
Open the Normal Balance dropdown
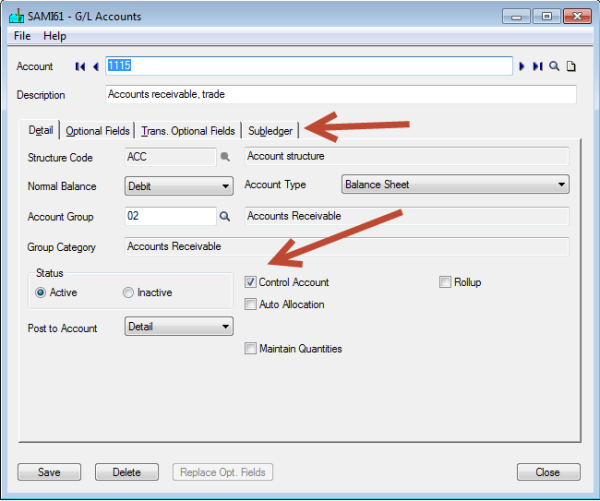click(x=179, y=185)
